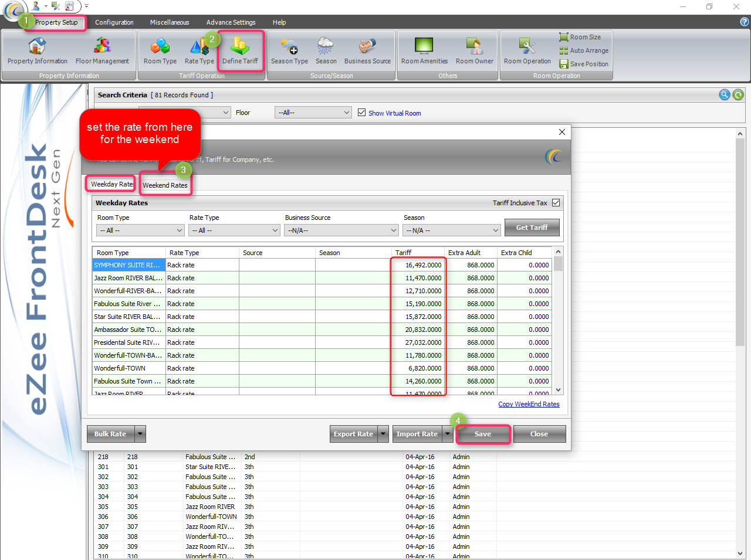Image resolution: width=751 pixels, height=560 pixels.
Task: Open the Advance Settings menu tab
Action: tap(231, 22)
